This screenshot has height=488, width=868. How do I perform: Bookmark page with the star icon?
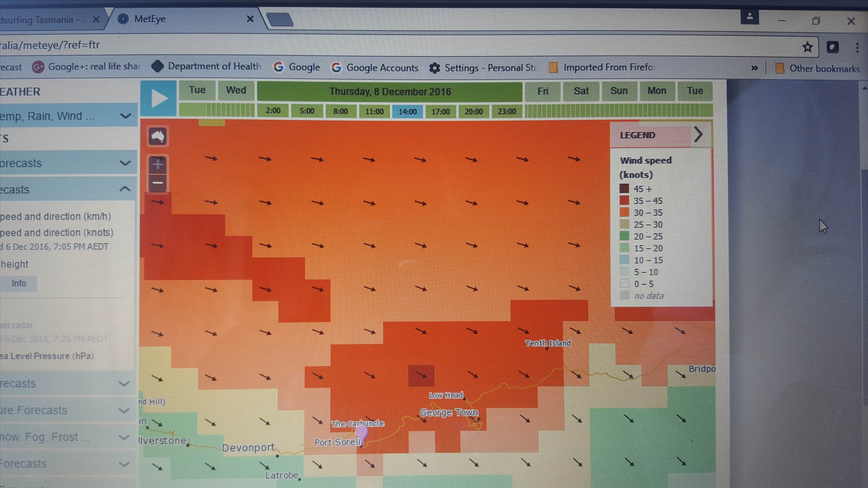click(x=807, y=47)
